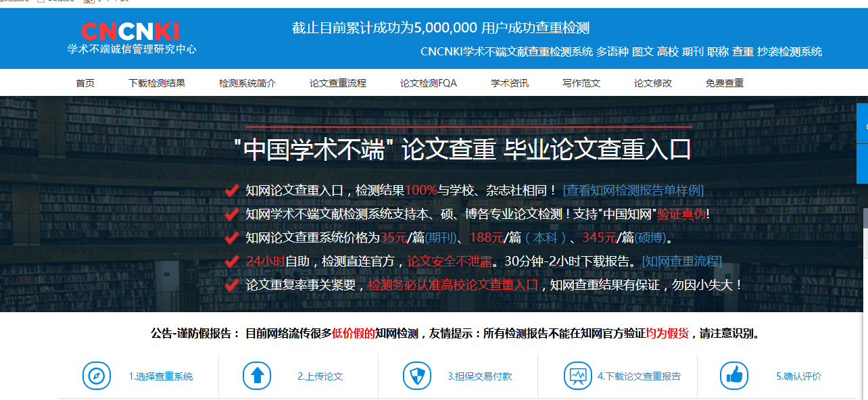Go to 写作范文 section
This screenshot has height=400, width=868.
click(581, 83)
